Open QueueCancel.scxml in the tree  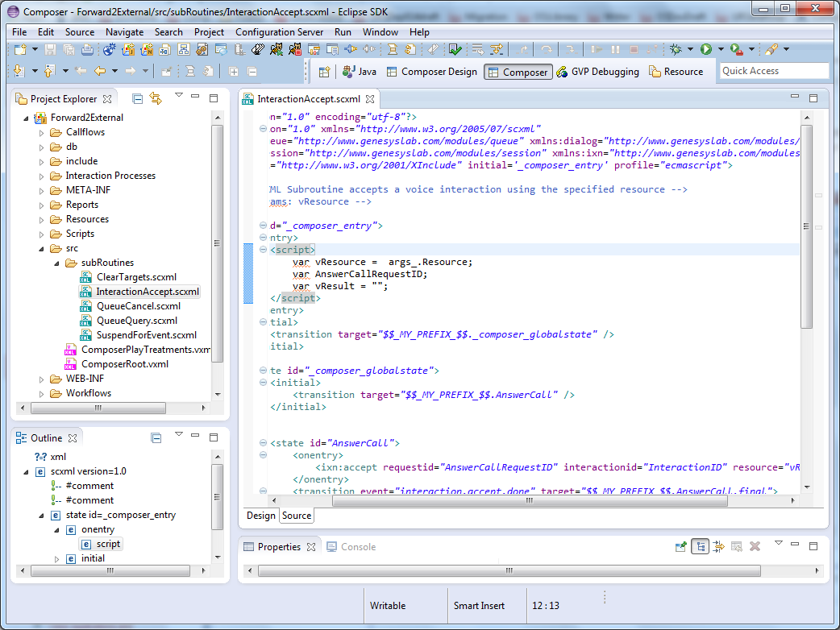138,306
